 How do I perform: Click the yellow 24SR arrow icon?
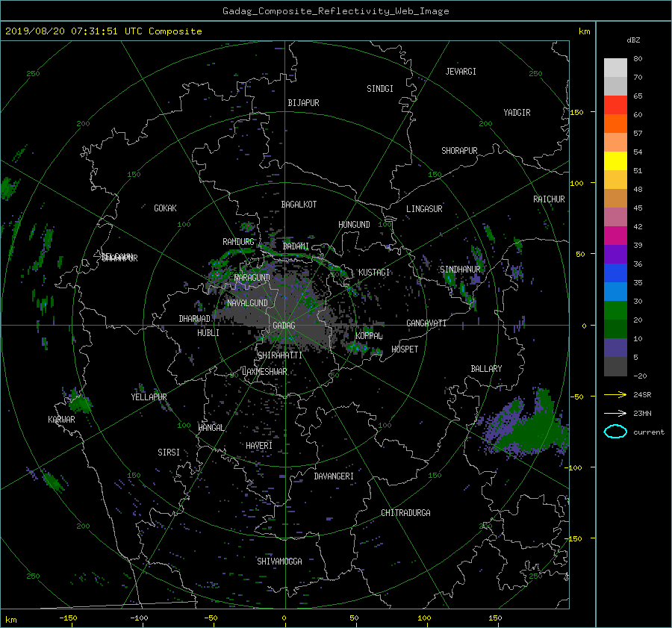point(615,395)
